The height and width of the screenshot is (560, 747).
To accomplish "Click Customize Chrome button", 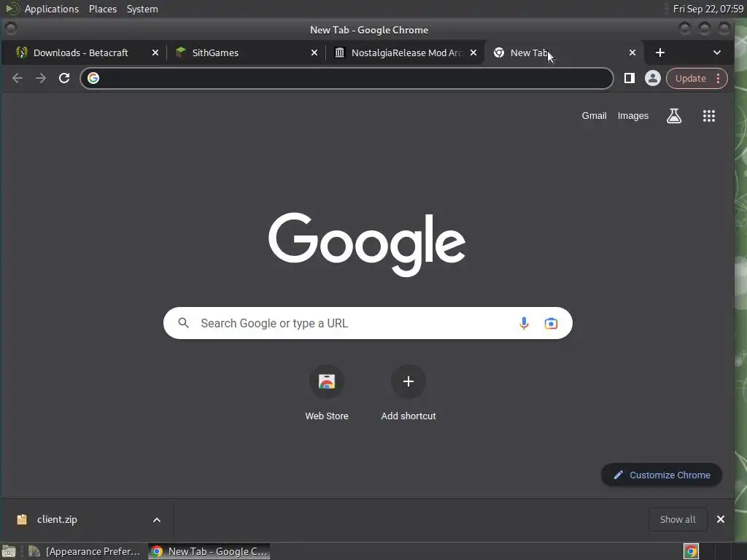I will 662,475.
